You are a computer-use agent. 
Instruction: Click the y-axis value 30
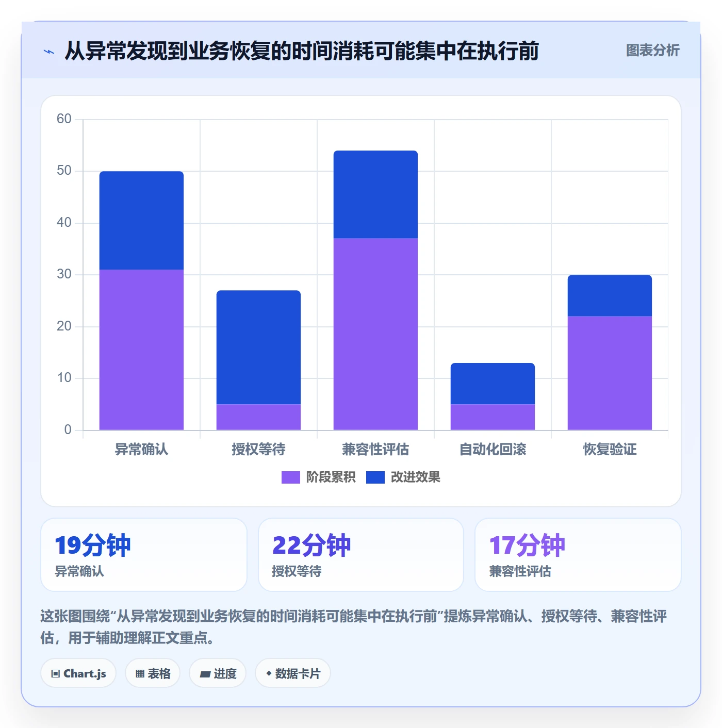pos(64,274)
